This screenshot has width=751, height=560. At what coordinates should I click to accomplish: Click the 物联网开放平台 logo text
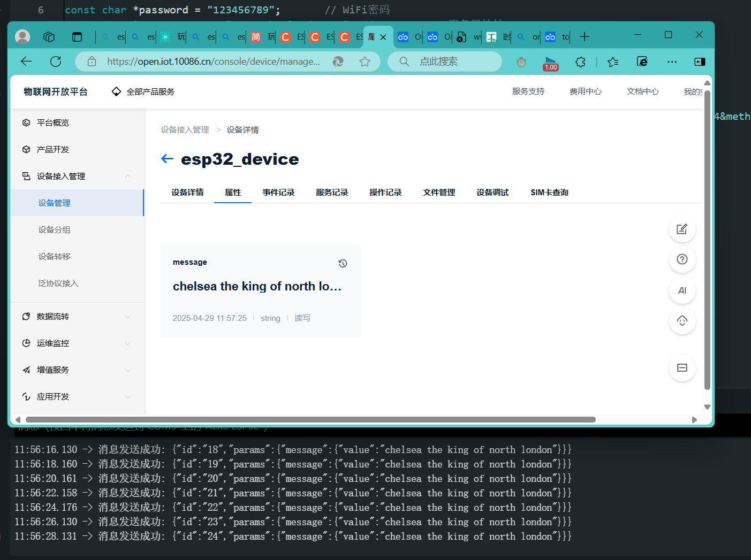tap(56, 91)
